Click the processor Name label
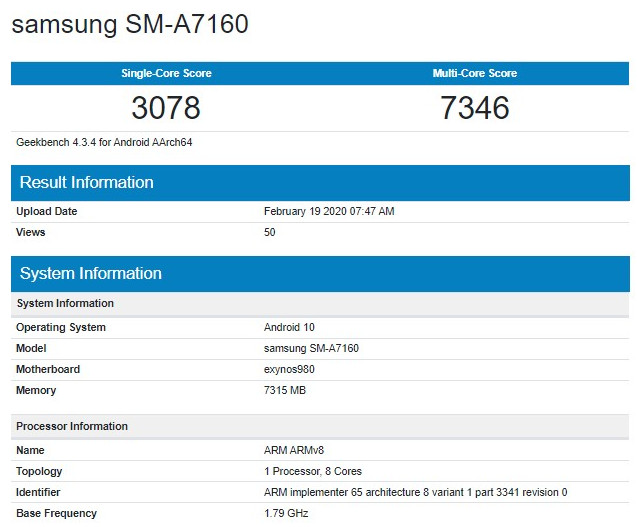 (x=30, y=450)
